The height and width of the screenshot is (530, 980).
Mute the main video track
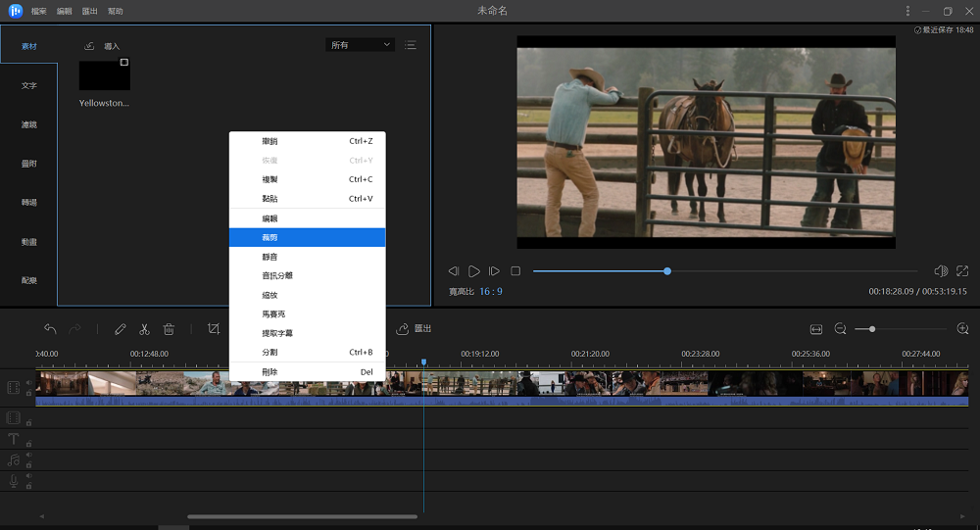(28, 383)
